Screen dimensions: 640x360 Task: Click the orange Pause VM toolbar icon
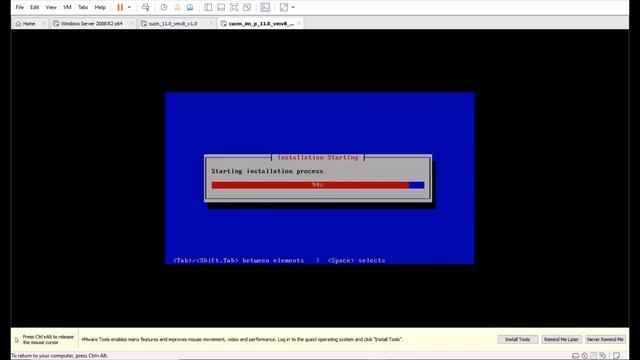coord(120,7)
